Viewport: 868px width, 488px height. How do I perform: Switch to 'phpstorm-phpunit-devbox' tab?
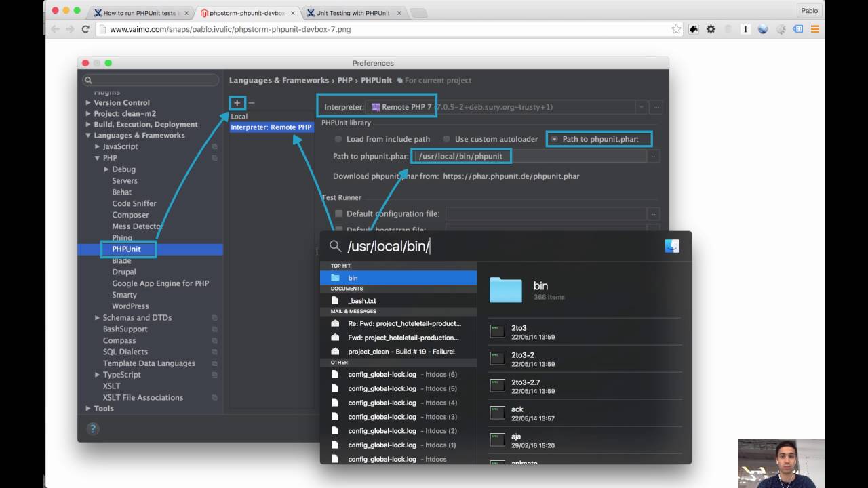(245, 13)
